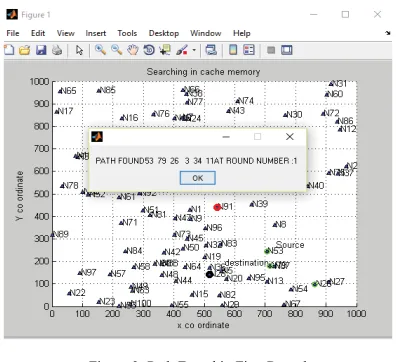The height and width of the screenshot is (362, 396).
Task: Click node label N31
Action: point(340,83)
